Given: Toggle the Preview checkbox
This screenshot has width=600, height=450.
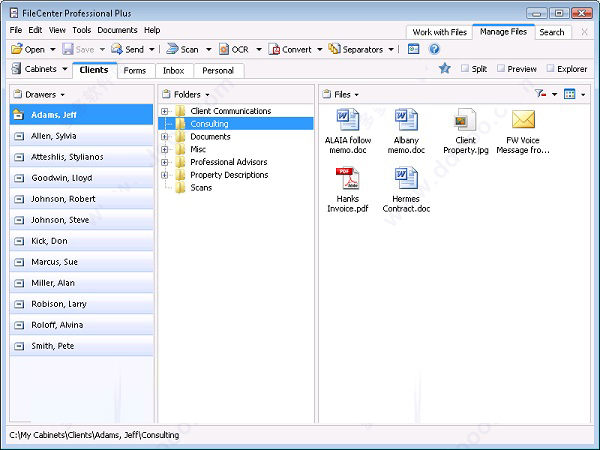Looking at the screenshot, I should pos(499,69).
